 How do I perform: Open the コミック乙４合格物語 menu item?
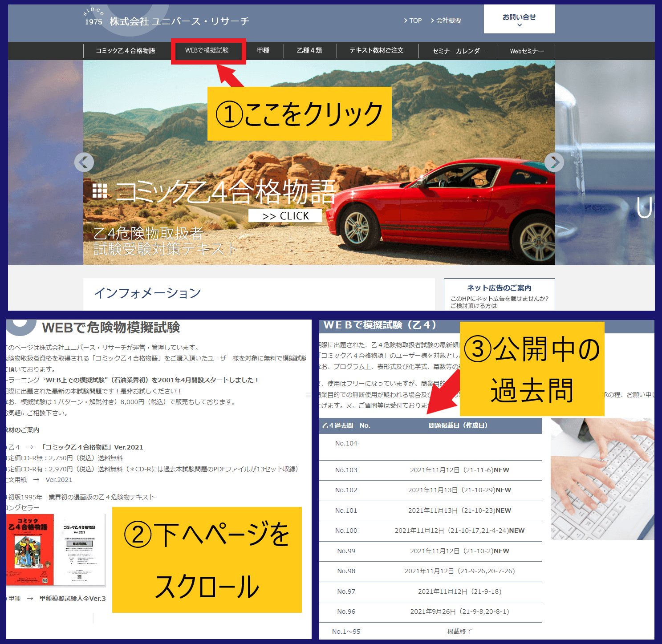[126, 51]
